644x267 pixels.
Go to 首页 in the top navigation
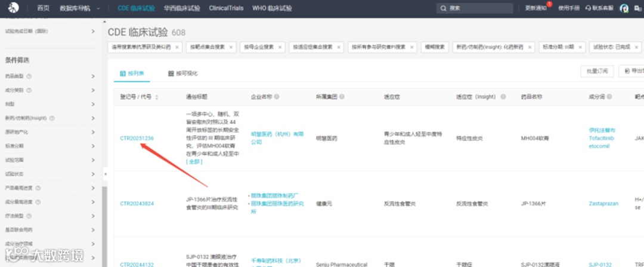(x=43, y=8)
